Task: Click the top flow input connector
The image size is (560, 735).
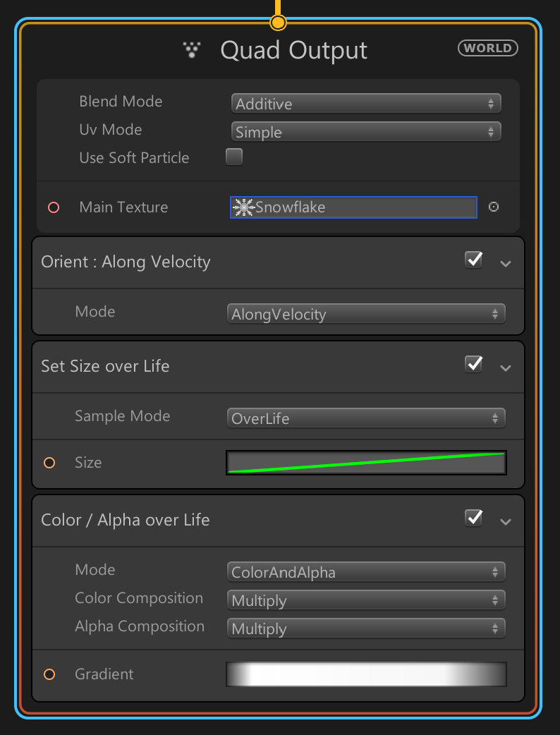Action: 279,23
